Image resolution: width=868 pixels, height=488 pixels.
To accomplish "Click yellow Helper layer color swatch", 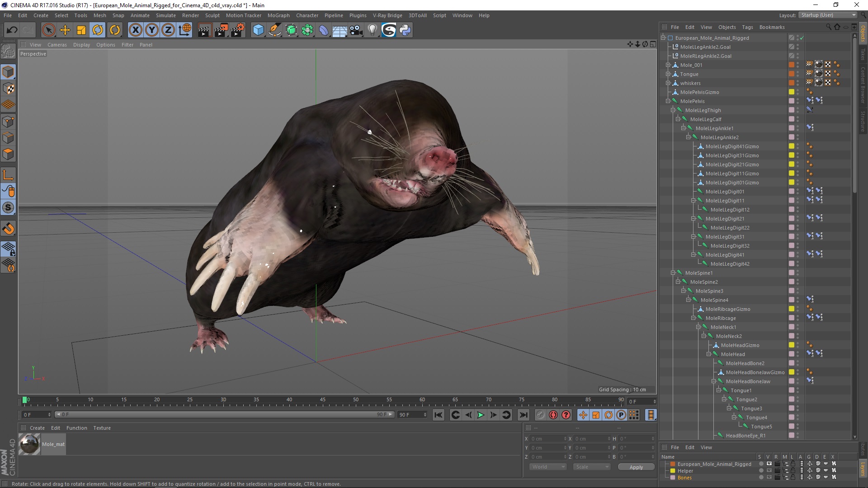I will 673,471.
